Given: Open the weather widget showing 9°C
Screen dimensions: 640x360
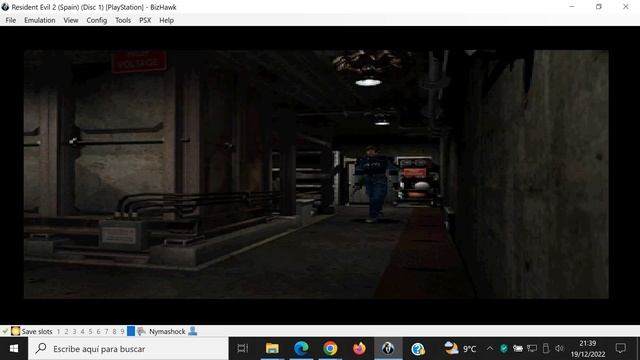Looking at the screenshot, I should click(x=460, y=349).
